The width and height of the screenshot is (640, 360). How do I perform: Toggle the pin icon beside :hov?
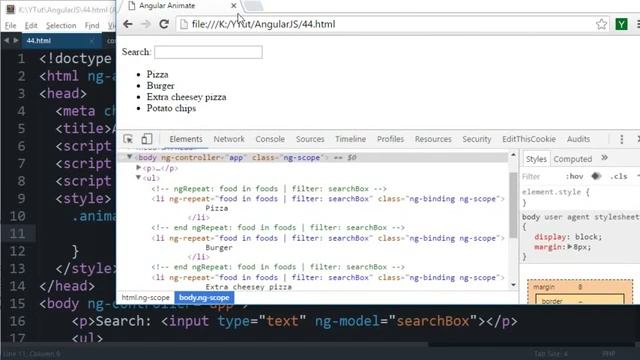[x=596, y=176]
